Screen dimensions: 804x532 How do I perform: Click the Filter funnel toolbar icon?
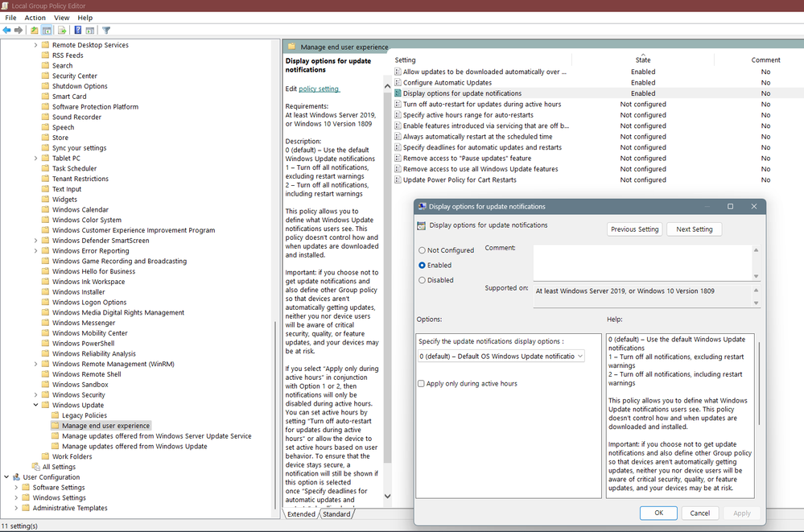coord(106,31)
